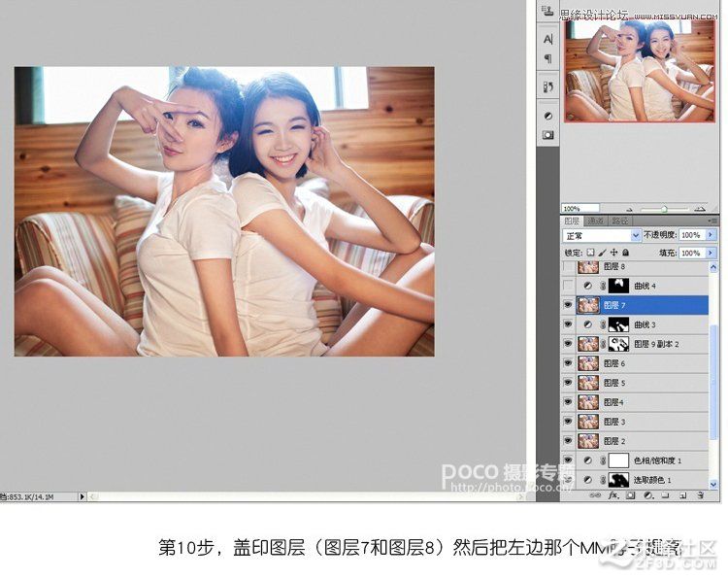
Task: Click the 色相/饱和度 1 white mask thumbnail
Action: pos(618,460)
